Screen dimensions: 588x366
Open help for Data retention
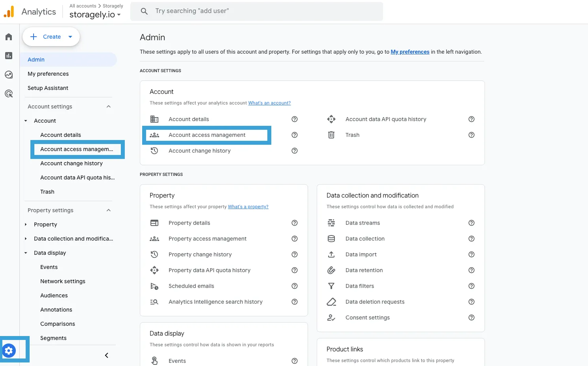point(472,270)
